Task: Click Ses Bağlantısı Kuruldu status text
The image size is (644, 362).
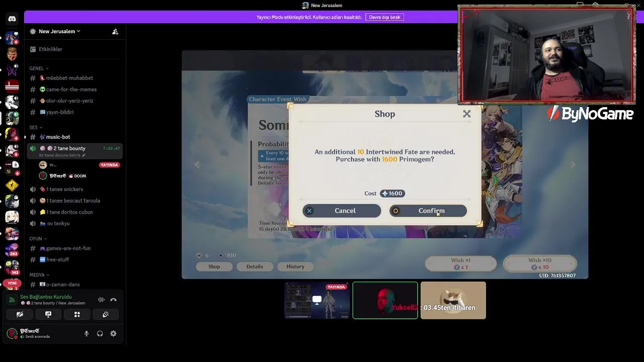Action: [x=46, y=297]
